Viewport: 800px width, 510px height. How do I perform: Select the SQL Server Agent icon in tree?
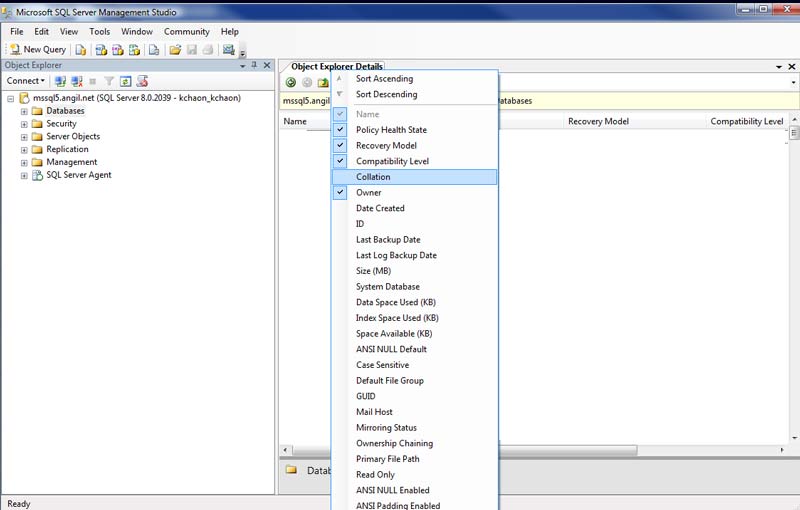point(37,175)
